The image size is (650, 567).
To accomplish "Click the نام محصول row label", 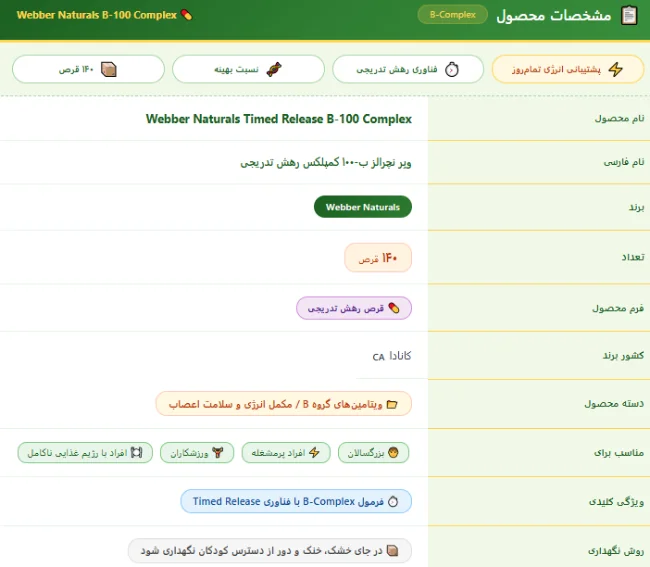I will tap(619, 119).
